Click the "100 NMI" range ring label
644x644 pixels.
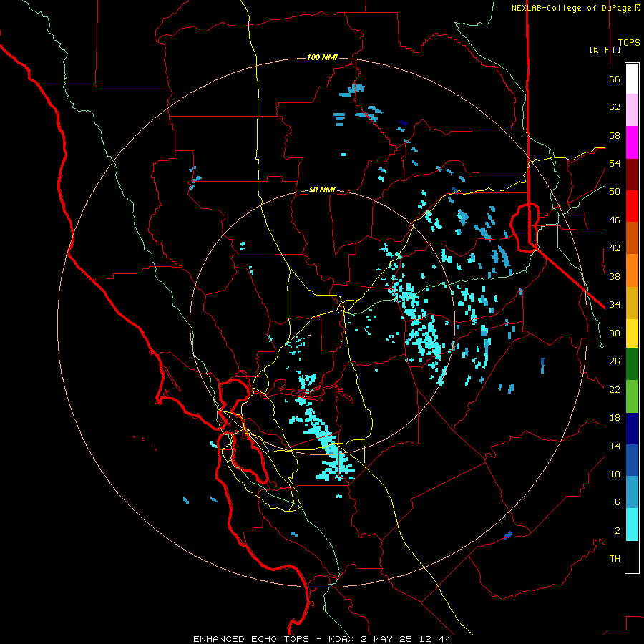[x=322, y=57]
